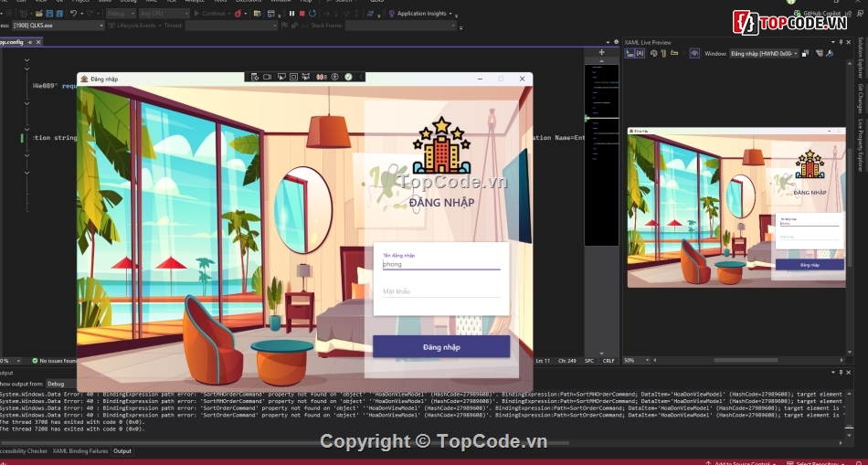Viewport: 868px width, 465px height.
Task: Switch to XAML Binding Failures tab
Action: tap(81, 451)
